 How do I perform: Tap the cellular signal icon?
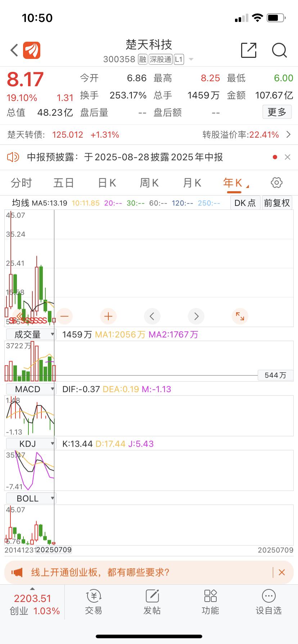pyautogui.click(x=241, y=18)
